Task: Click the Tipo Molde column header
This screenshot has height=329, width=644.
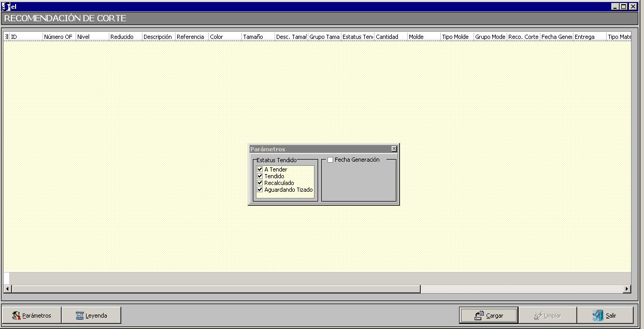Action: pos(456,37)
